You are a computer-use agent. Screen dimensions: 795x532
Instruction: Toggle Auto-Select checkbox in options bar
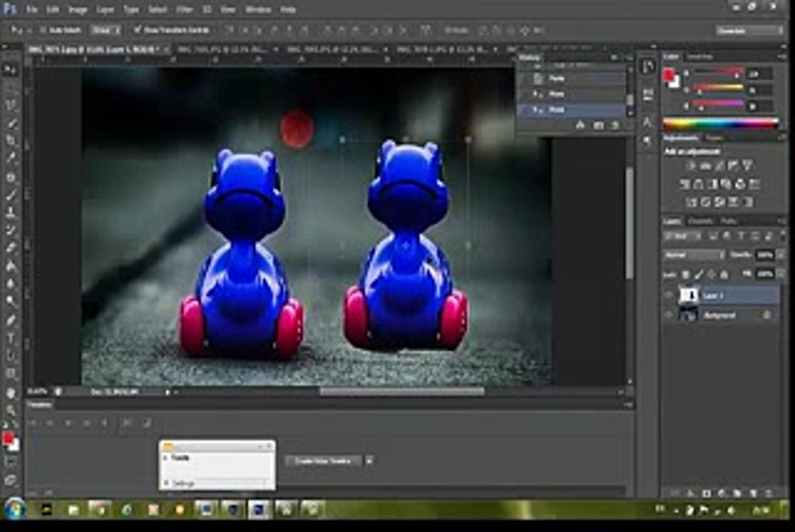pyautogui.click(x=43, y=30)
